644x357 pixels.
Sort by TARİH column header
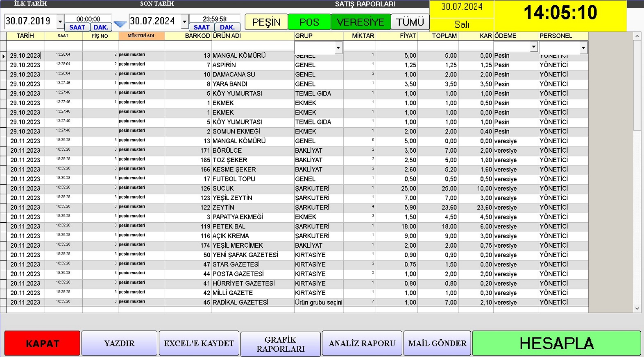click(25, 36)
